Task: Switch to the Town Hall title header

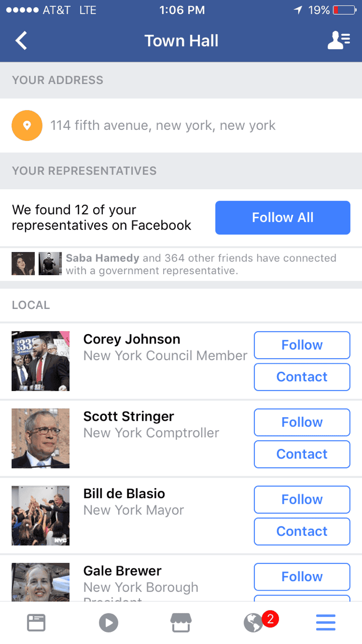Action: pos(181,40)
